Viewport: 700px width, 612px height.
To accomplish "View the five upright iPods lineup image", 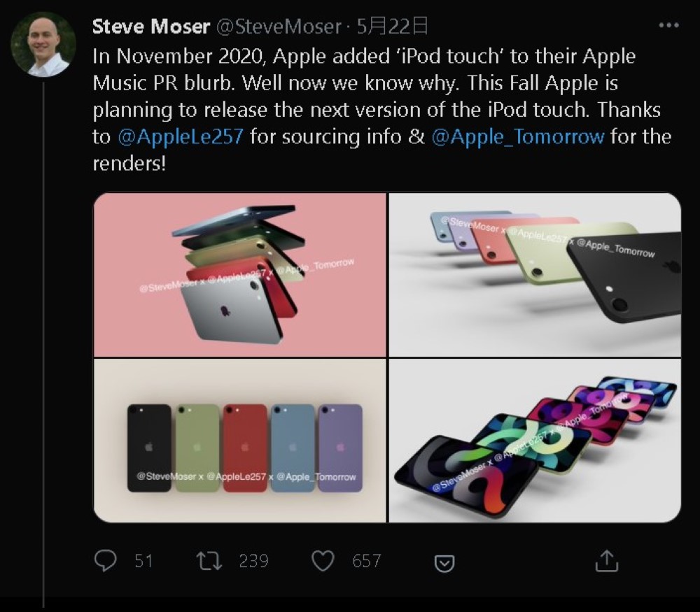I will [239, 441].
